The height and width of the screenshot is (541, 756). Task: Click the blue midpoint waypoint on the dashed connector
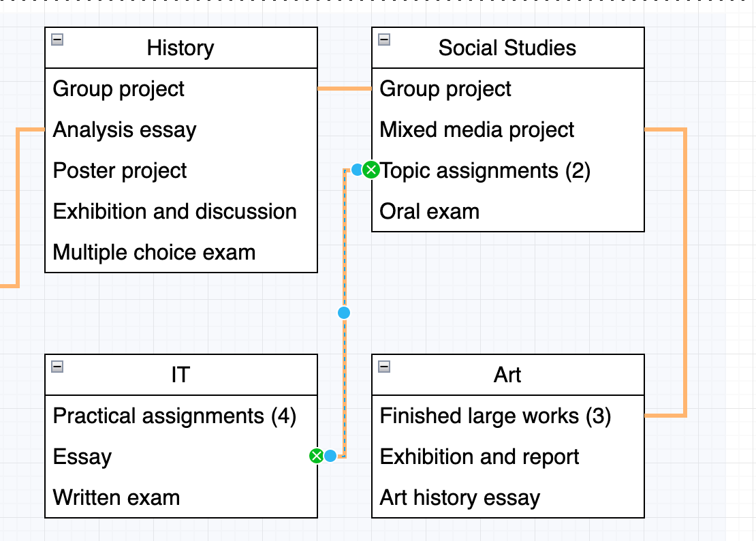click(343, 313)
